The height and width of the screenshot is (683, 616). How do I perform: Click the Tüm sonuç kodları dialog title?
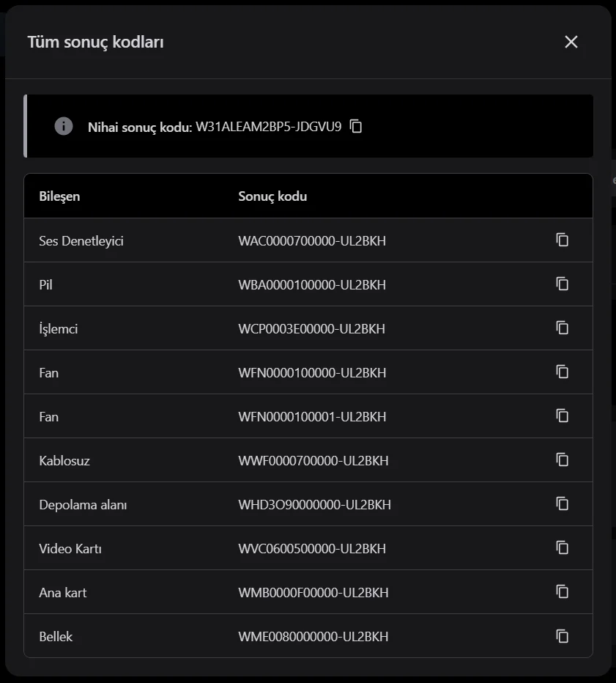(x=95, y=42)
